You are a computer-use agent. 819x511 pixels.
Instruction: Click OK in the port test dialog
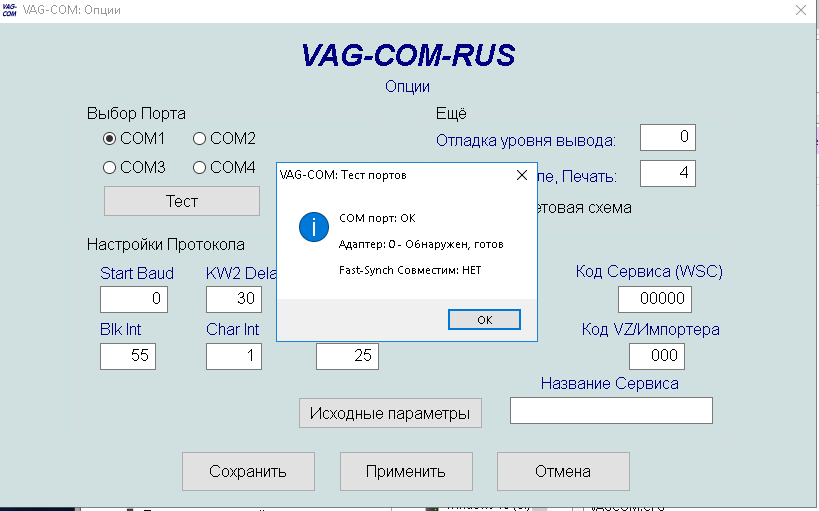pyautogui.click(x=484, y=320)
